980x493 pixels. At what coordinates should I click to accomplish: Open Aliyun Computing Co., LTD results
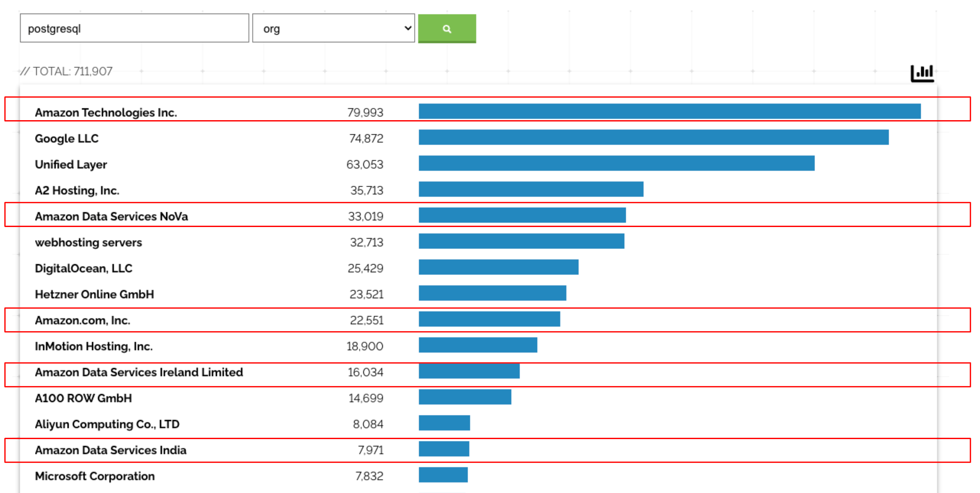click(x=107, y=424)
